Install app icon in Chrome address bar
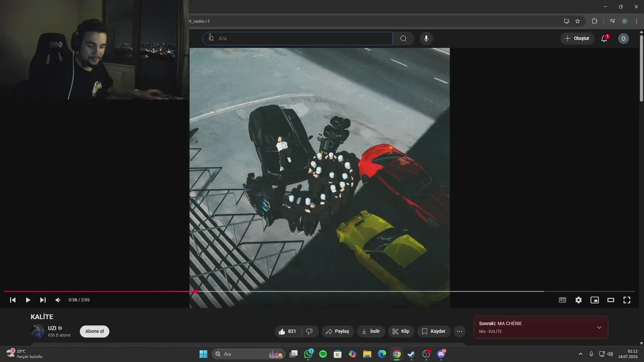The height and width of the screenshot is (362, 644). tap(567, 21)
